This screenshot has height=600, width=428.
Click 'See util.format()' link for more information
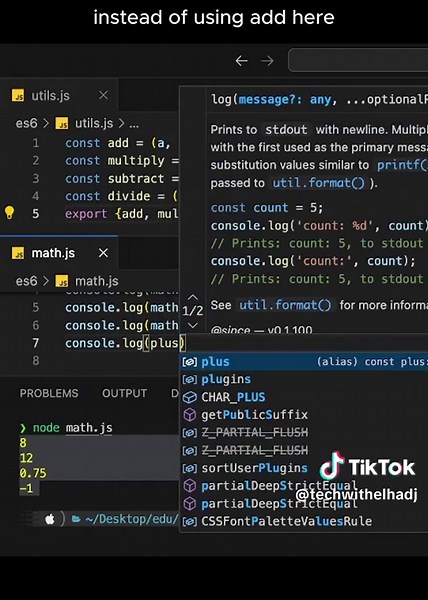pyautogui.click(x=285, y=305)
